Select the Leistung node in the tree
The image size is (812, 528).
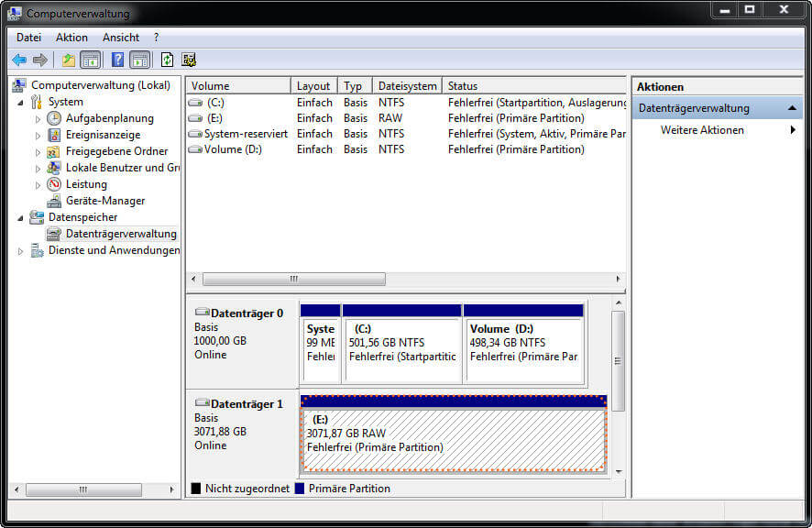coord(86,184)
